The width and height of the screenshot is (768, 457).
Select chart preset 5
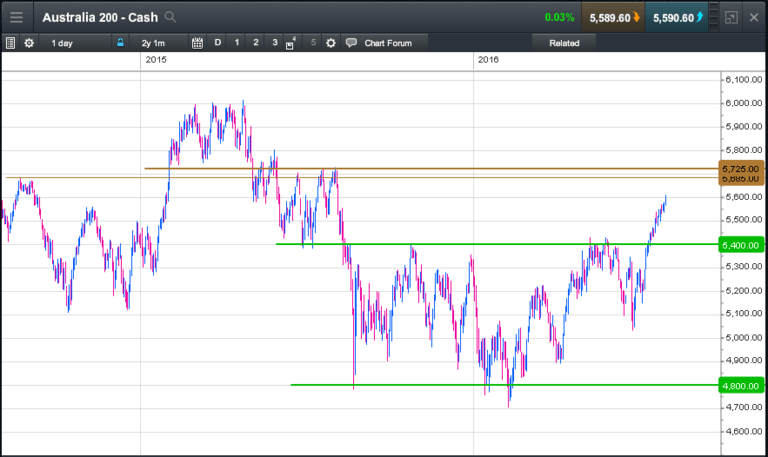pos(313,43)
